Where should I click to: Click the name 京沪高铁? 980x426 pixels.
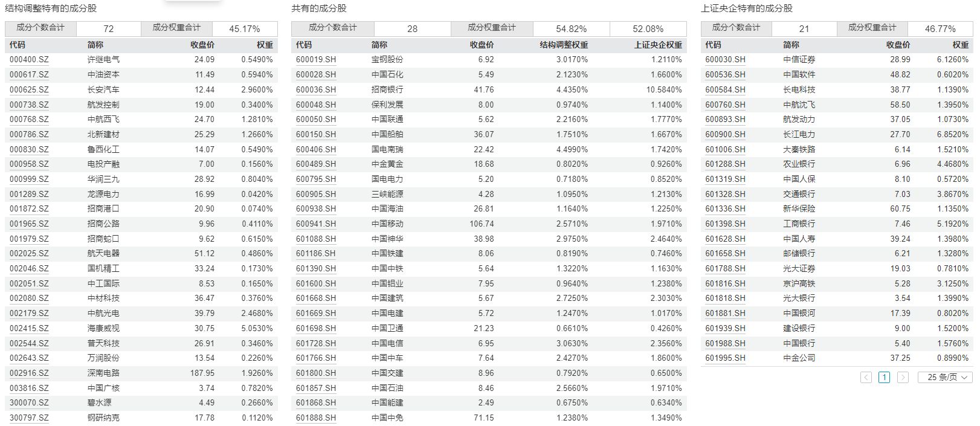pyautogui.click(x=799, y=284)
